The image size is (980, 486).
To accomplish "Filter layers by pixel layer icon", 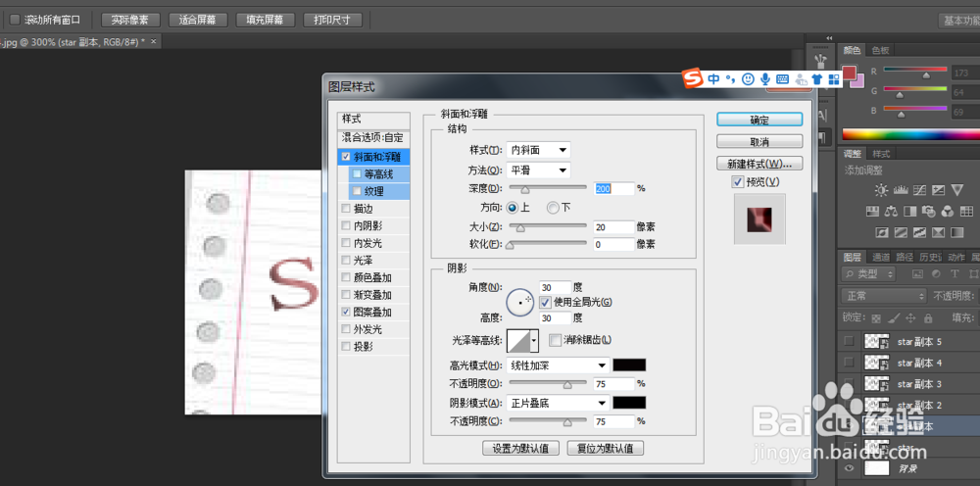I will pyautogui.click(x=917, y=273).
